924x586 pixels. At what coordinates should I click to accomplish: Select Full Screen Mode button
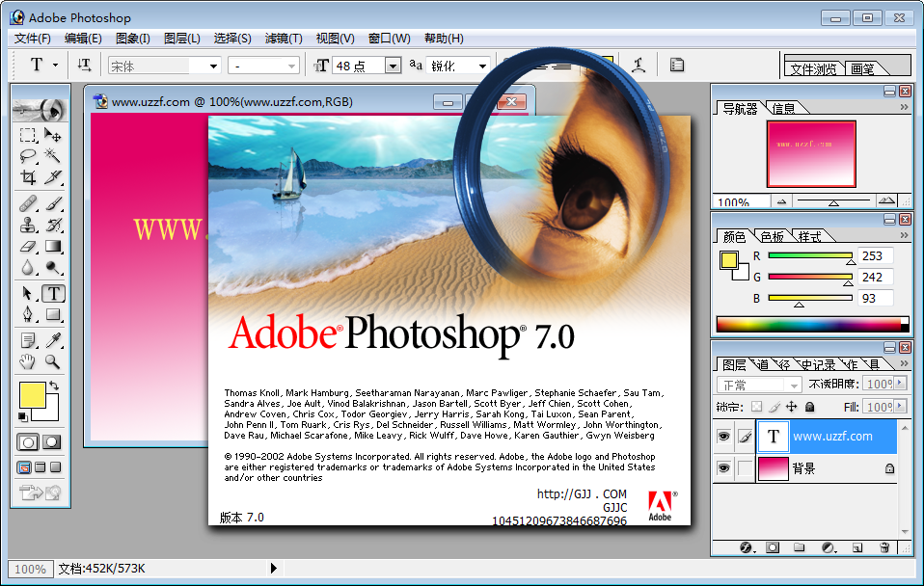55,467
